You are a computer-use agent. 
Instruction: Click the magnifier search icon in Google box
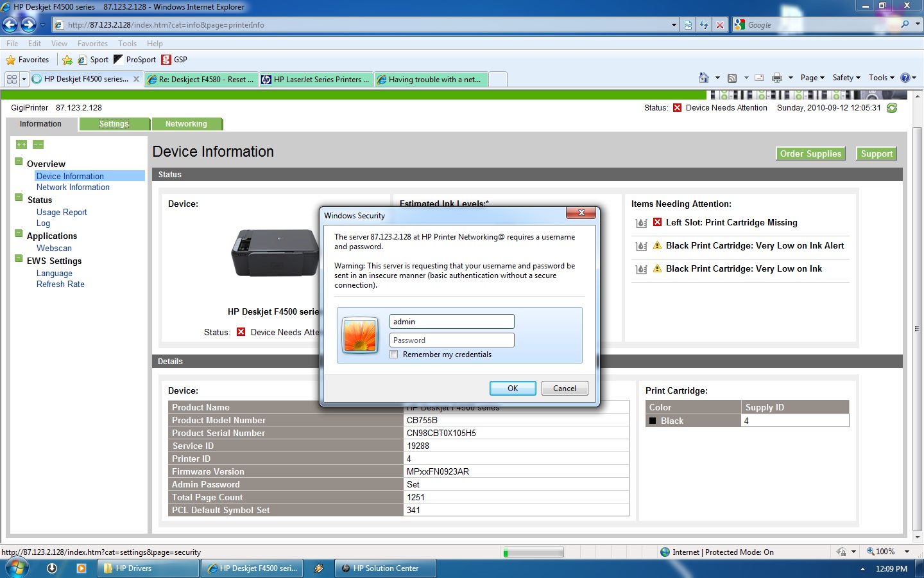905,24
